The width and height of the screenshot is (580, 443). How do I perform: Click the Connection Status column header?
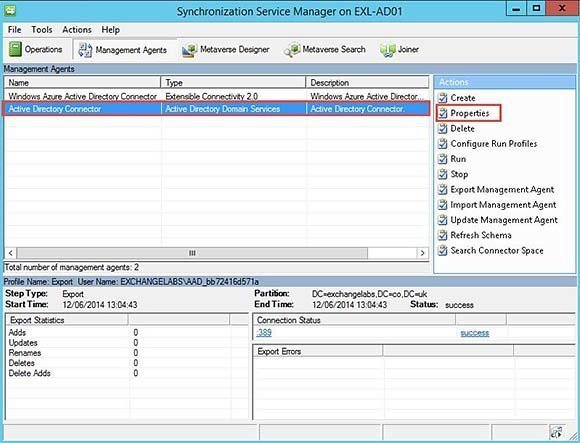[x=354, y=320]
